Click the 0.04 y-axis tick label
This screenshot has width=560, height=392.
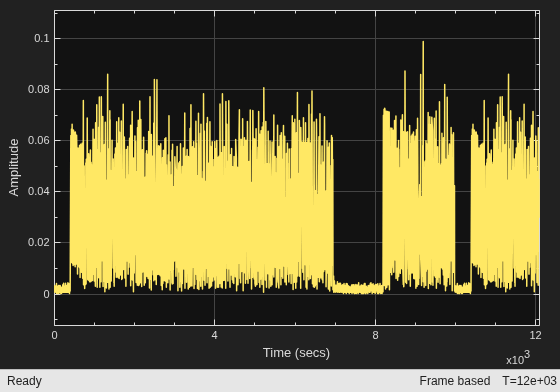(39, 191)
